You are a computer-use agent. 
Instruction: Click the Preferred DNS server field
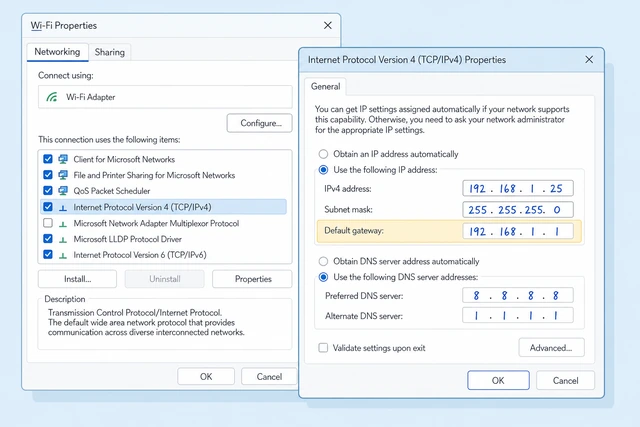pos(518,296)
